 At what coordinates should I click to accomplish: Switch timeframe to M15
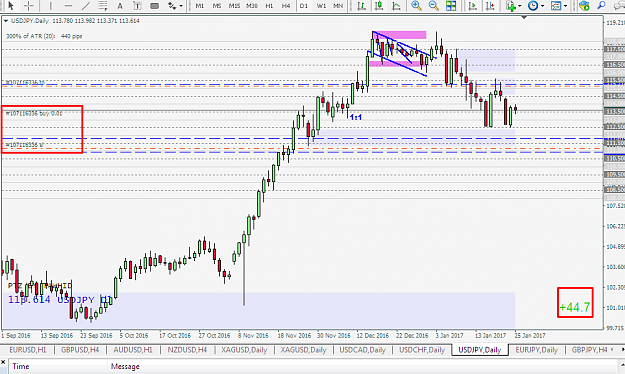tap(234, 6)
